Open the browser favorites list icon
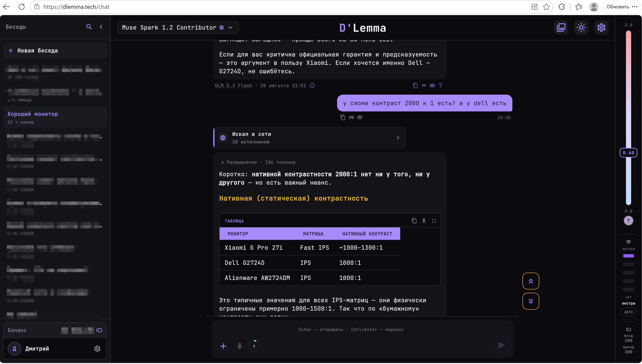642x364 pixels. tap(579, 7)
